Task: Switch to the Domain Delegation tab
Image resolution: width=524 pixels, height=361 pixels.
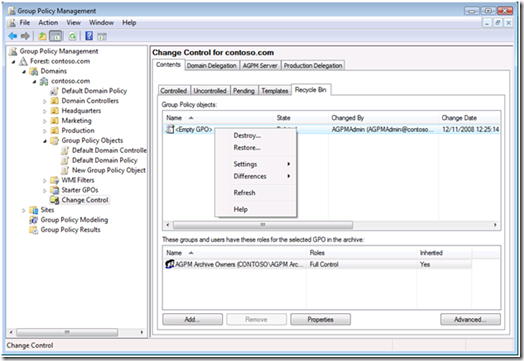Action: pyautogui.click(x=212, y=66)
